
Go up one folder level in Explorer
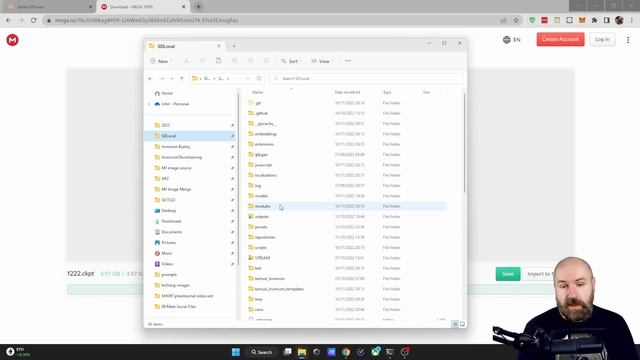pos(182,78)
